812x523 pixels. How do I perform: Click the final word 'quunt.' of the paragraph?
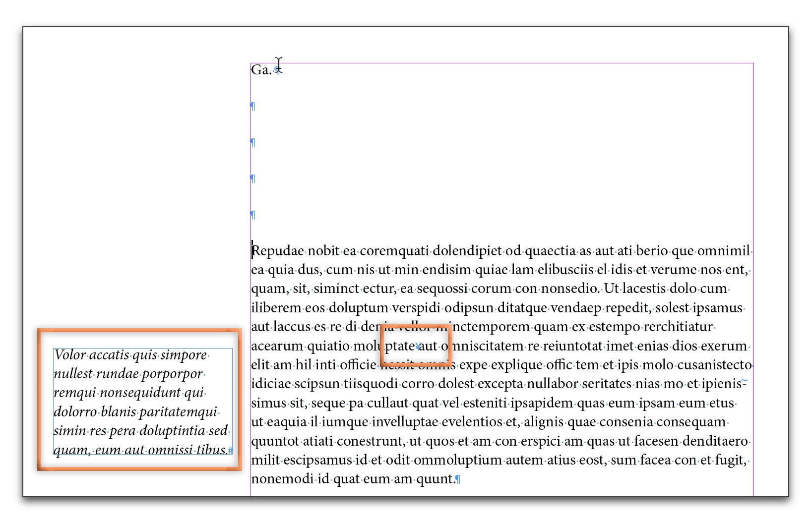[436, 479]
